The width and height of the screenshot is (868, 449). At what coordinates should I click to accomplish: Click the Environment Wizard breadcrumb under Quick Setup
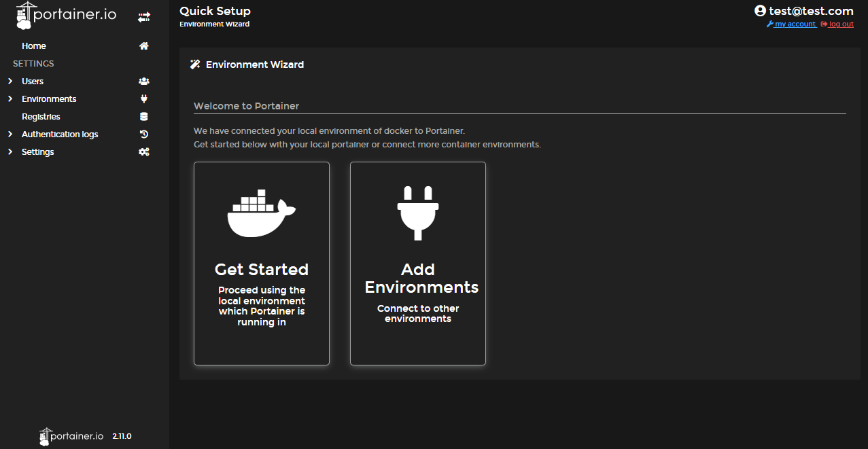click(x=214, y=24)
